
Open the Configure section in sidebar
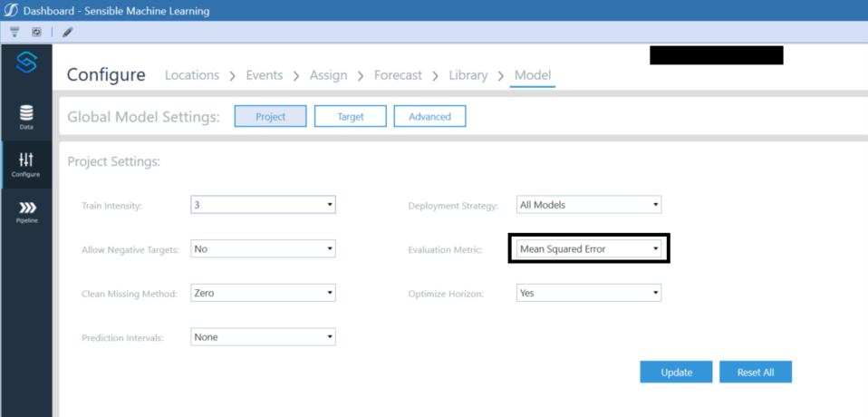[x=26, y=165]
